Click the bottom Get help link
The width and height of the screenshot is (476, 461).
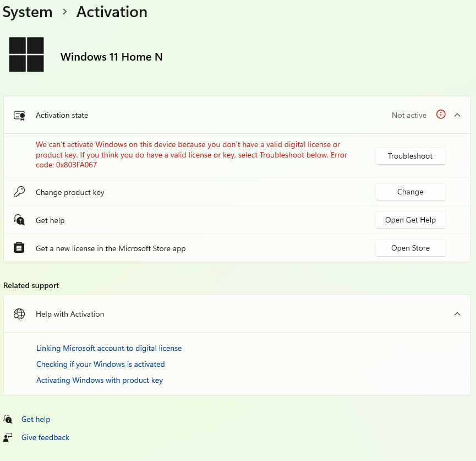pyautogui.click(x=36, y=419)
